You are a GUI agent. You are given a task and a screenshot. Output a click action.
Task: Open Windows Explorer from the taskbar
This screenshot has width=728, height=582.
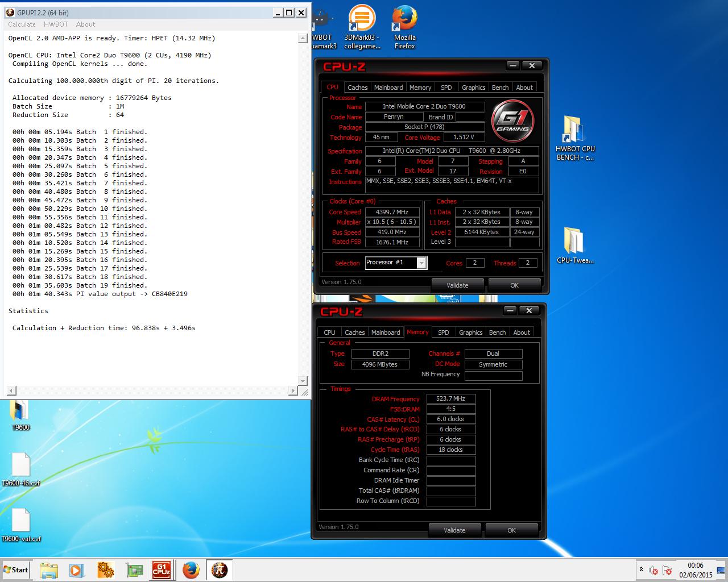point(48,570)
